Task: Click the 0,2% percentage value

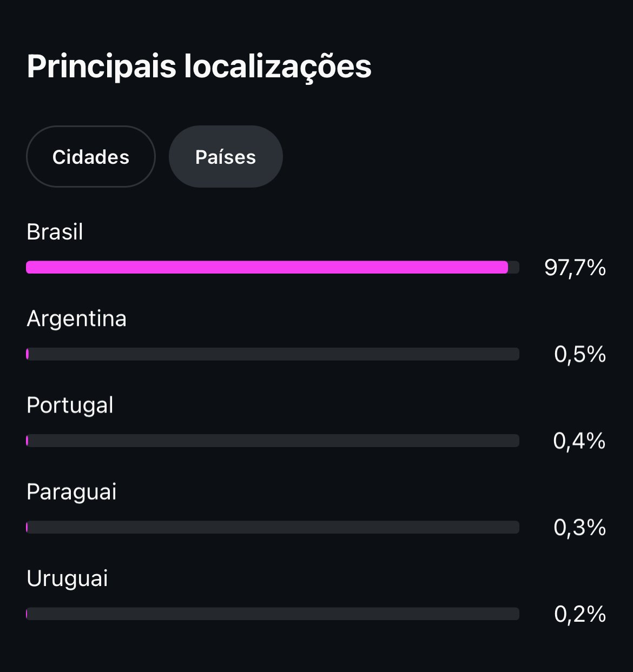Action: [580, 614]
